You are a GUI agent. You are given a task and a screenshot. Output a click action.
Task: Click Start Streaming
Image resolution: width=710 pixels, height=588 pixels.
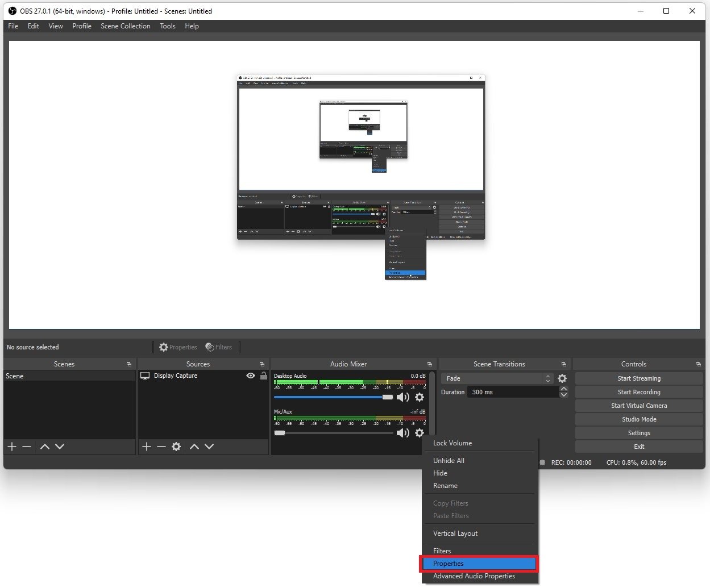pos(639,378)
